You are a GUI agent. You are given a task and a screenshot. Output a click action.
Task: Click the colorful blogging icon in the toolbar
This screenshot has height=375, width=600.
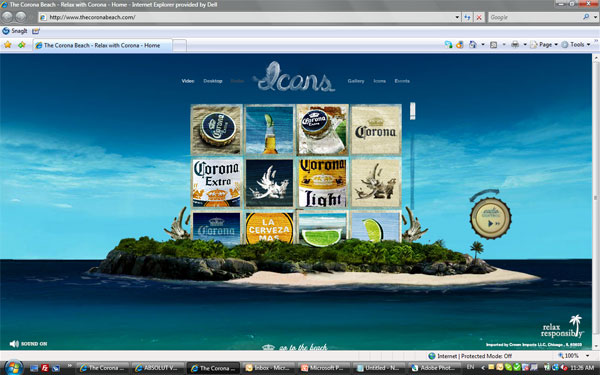(459, 45)
